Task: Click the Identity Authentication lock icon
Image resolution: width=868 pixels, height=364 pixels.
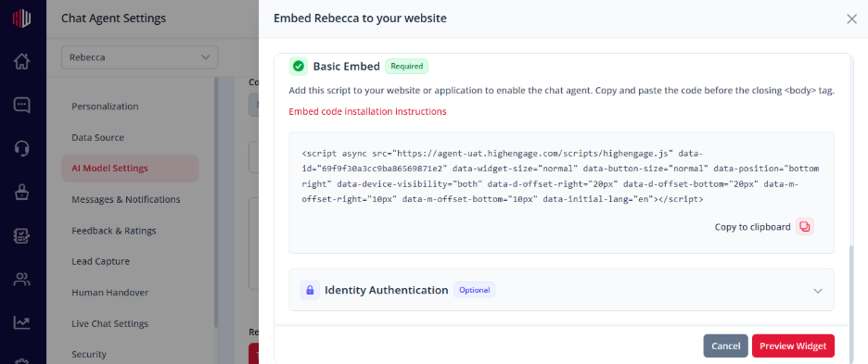Action: click(310, 290)
